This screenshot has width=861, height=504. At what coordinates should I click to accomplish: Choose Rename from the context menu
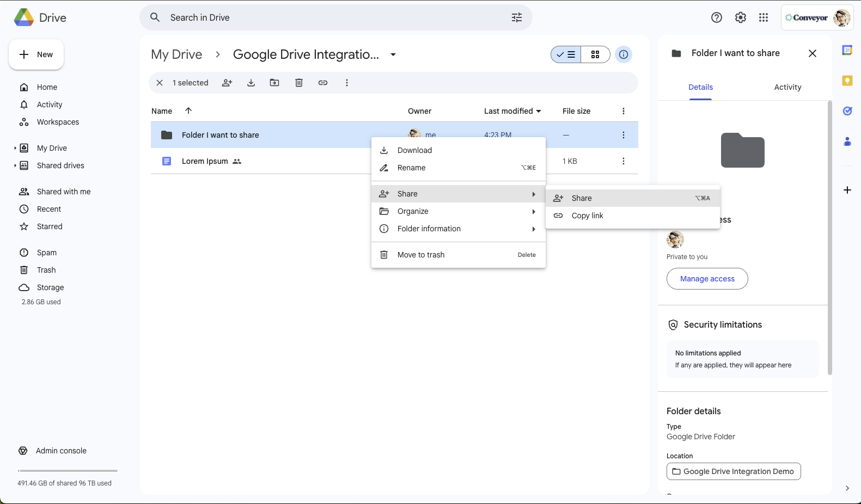459,168
